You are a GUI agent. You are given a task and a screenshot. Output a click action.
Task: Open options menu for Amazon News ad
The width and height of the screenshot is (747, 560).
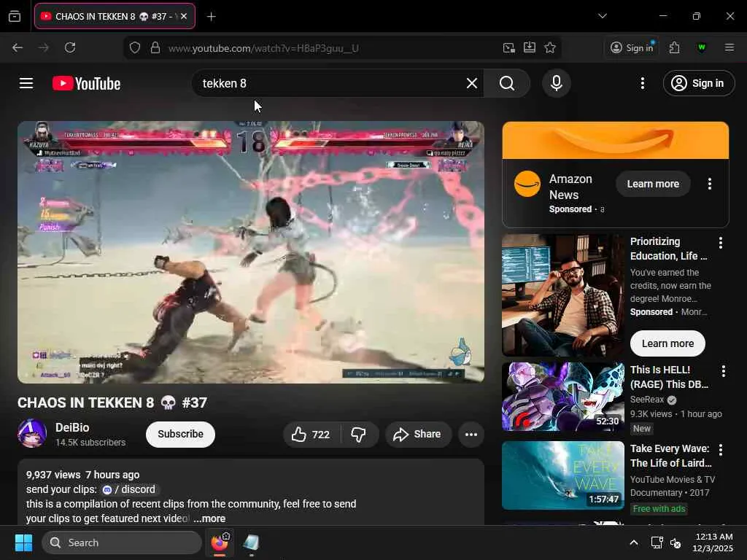(709, 184)
